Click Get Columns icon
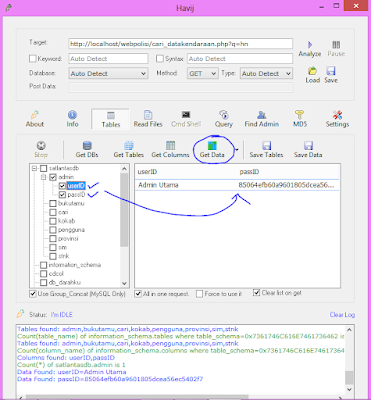The width and height of the screenshot is (371, 400). coord(170,146)
